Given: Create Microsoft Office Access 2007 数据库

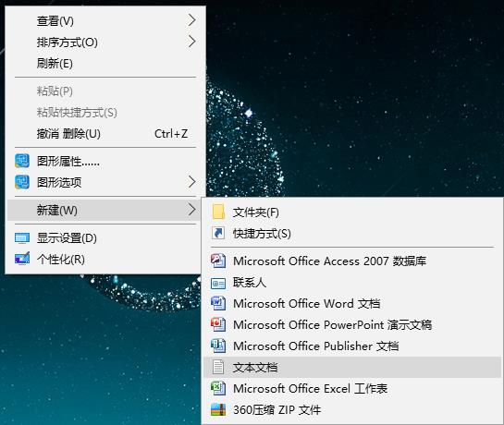Looking at the screenshot, I should pos(352,261).
